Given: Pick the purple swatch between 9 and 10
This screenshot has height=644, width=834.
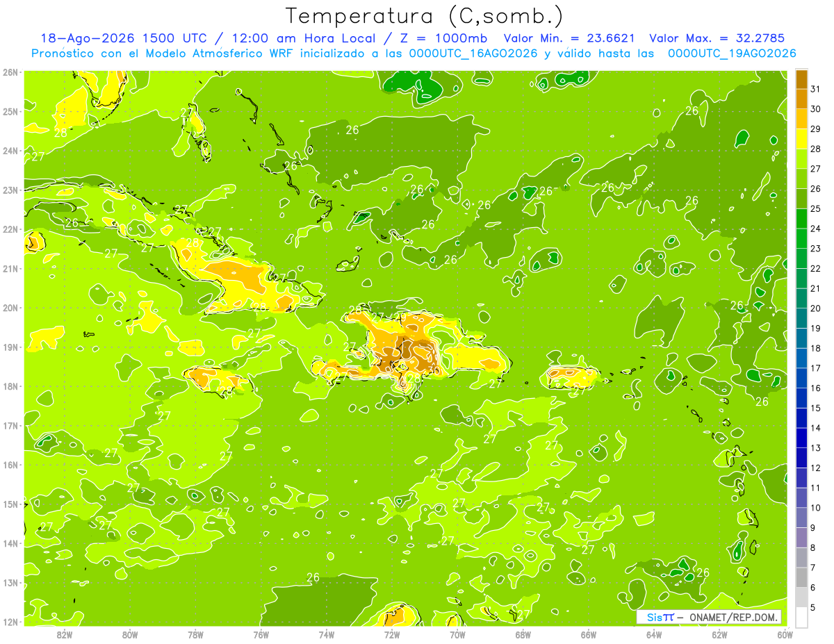Looking at the screenshot, I should tap(802, 518).
